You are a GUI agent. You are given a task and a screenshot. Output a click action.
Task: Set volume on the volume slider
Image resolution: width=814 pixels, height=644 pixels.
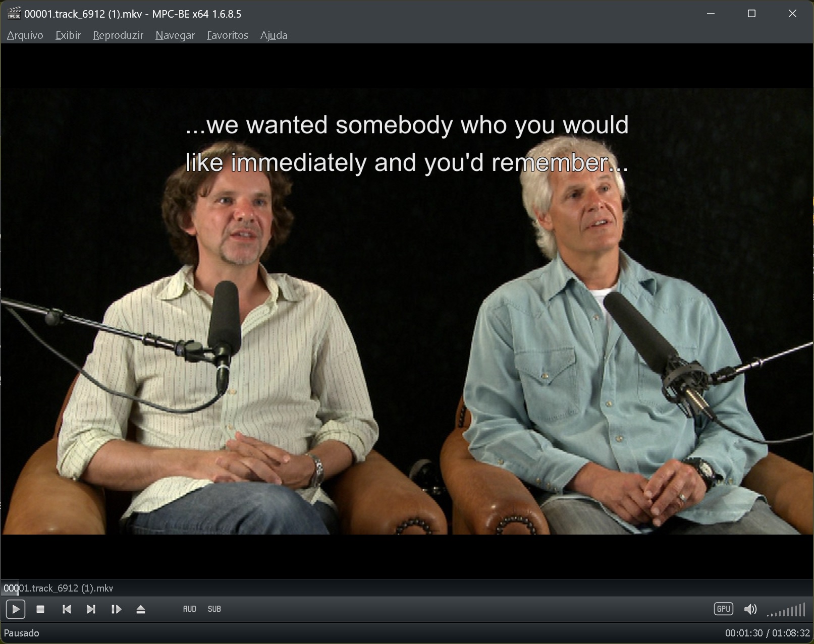[786, 610]
